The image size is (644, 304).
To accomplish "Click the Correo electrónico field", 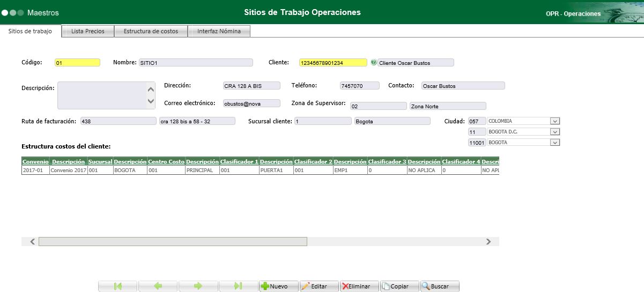I will coord(251,103).
